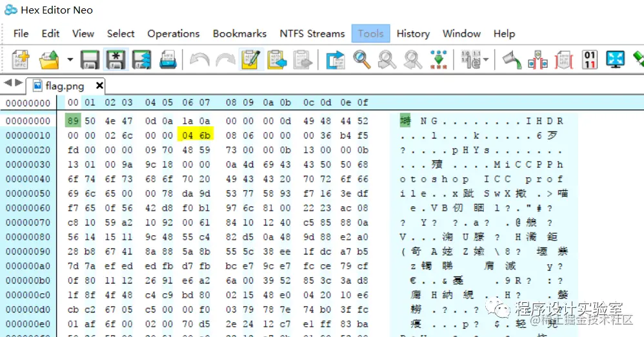This screenshot has height=337, width=644.
Task: Click the Find Next magnifier icon
Action: point(413,60)
